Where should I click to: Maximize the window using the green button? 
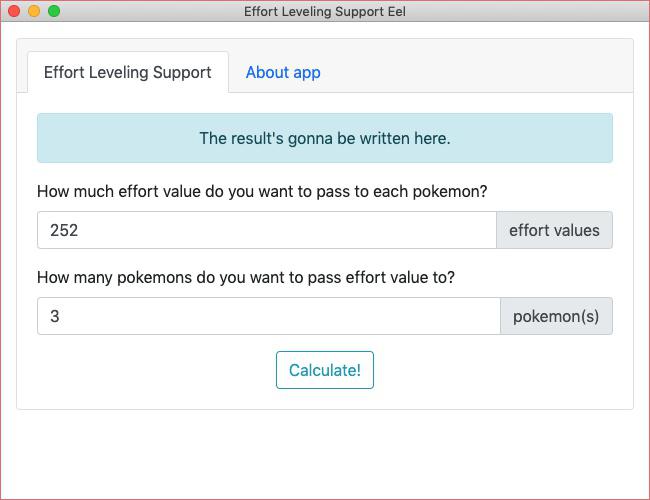click(54, 11)
